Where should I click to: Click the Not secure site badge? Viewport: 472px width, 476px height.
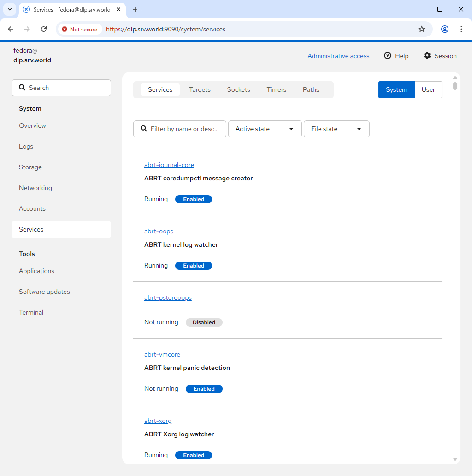pyautogui.click(x=80, y=30)
